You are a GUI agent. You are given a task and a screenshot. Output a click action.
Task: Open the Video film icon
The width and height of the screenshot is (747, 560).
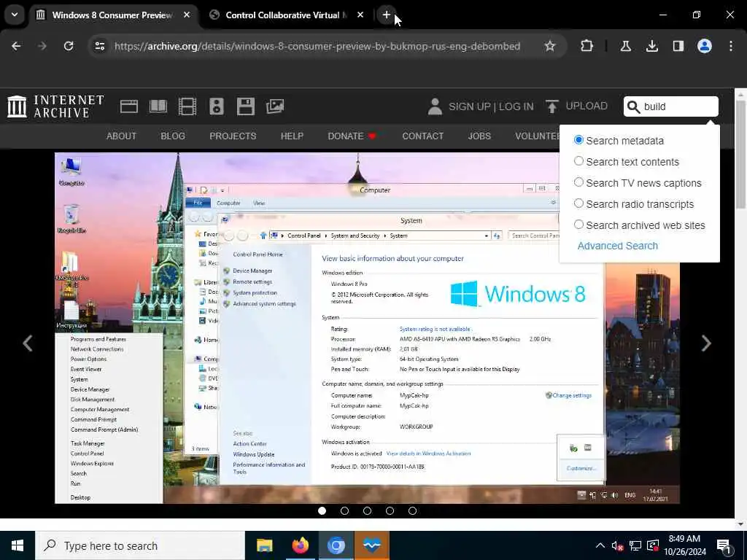187,106
